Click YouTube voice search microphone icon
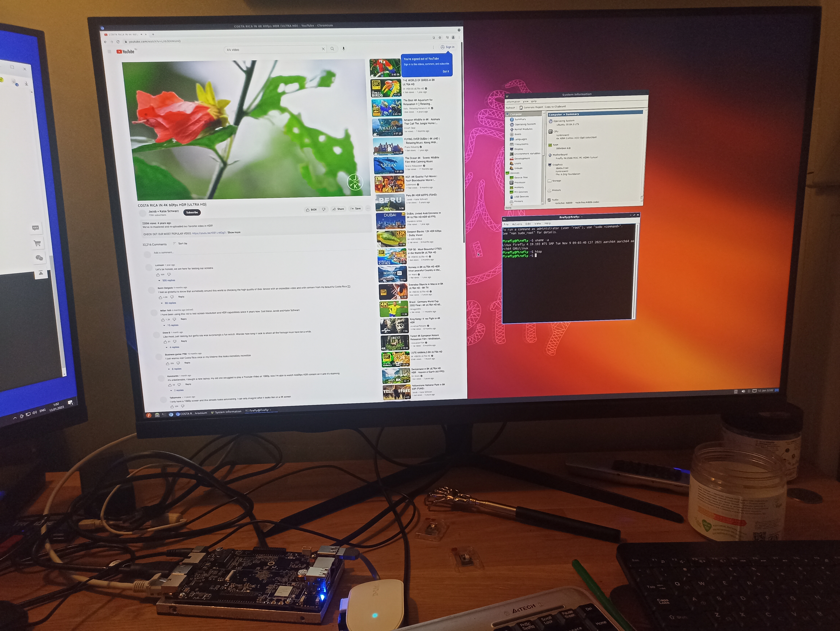840x631 pixels. click(x=343, y=49)
